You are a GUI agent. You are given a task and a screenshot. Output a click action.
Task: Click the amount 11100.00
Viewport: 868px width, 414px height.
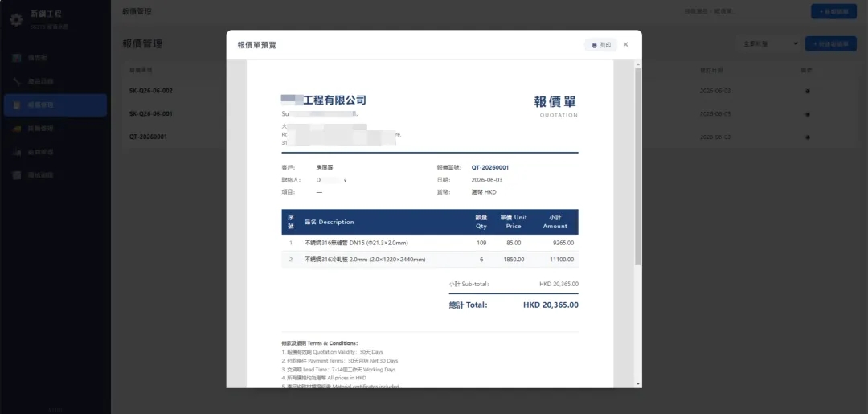pyautogui.click(x=561, y=259)
